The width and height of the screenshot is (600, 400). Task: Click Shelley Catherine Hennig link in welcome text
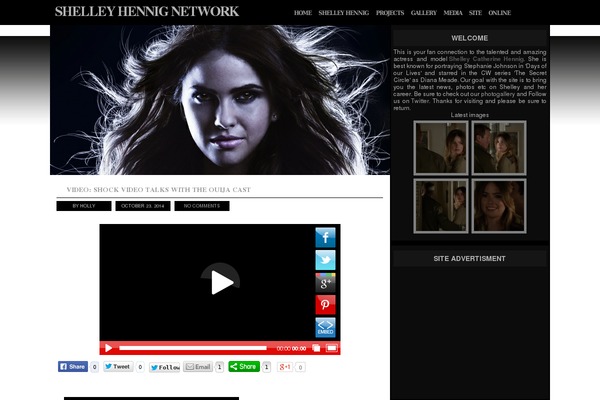486,59
